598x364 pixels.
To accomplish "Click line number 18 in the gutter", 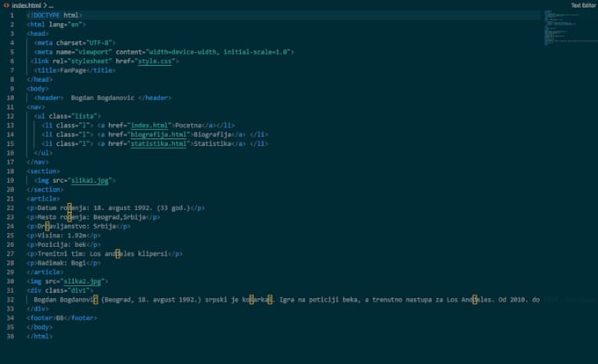I will (x=11, y=171).
